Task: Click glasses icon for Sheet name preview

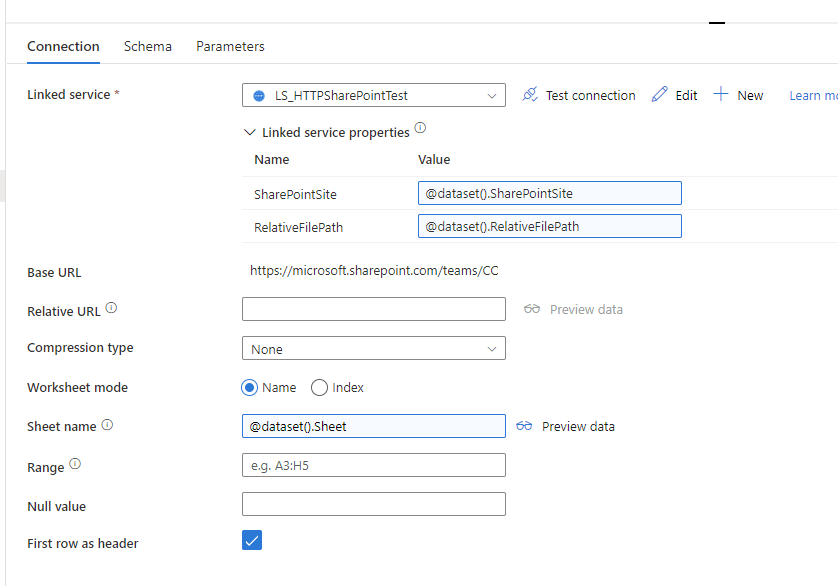Action: click(525, 426)
